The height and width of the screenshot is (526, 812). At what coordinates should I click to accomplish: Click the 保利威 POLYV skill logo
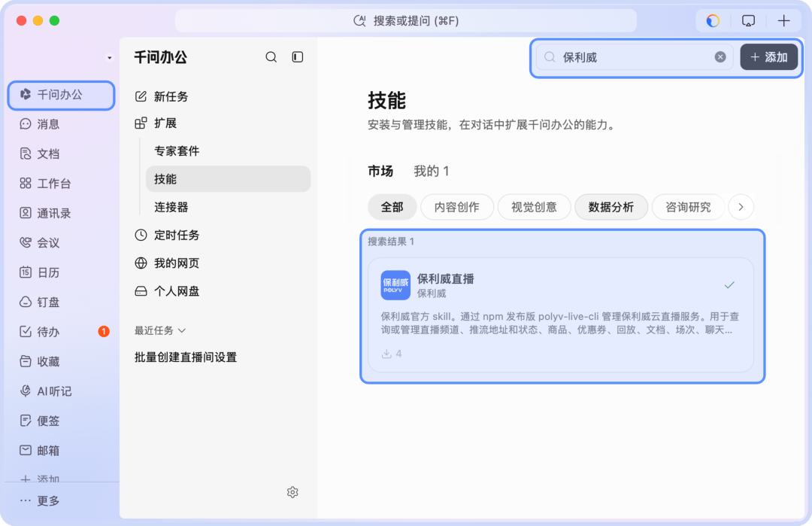[x=395, y=285]
